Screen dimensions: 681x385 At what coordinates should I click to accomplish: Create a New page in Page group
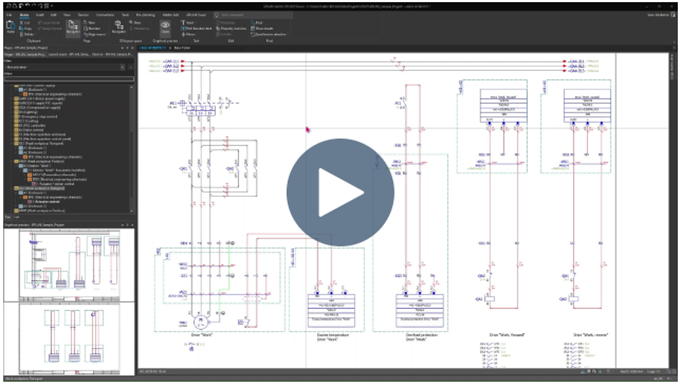point(89,23)
